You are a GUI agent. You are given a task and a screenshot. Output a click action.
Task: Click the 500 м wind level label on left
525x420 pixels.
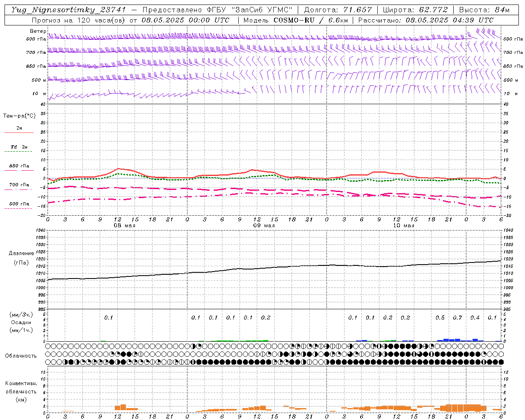click(x=39, y=80)
